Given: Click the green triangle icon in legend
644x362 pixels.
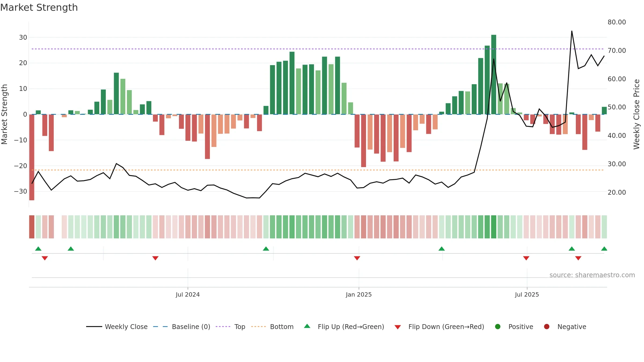Looking at the screenshot, I should coord(307,326).
